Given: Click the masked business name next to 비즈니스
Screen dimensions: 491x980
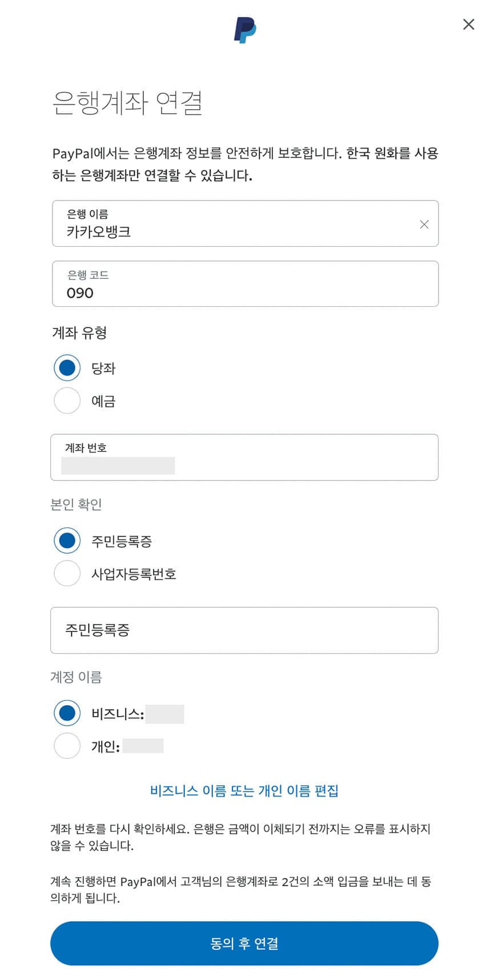Looking at the screenshot, I should (x=166, y=713).
